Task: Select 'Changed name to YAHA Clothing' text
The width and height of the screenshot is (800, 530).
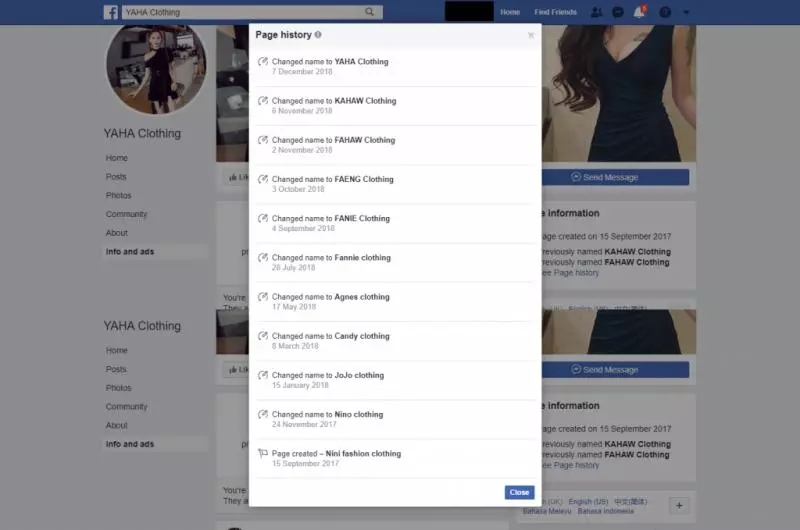Action: pyautogui.click(x=330, y=62)
